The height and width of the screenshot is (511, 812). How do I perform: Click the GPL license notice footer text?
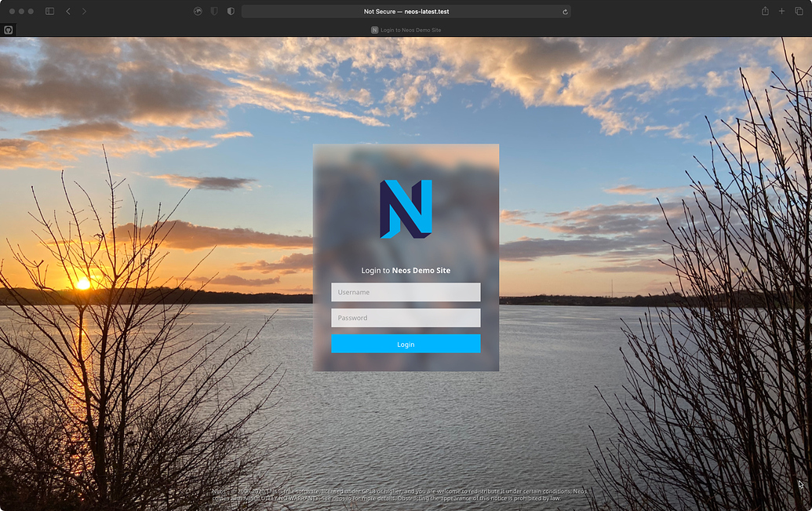399,495
